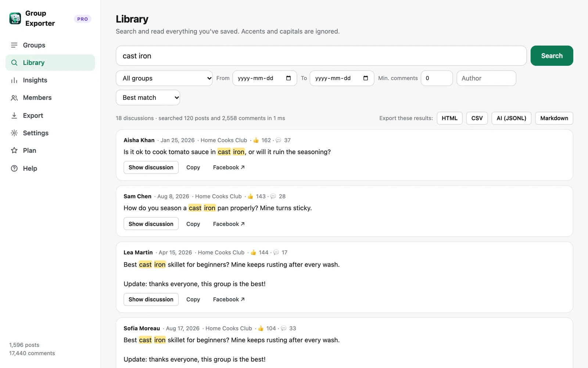
Task: Open the From date calendar picker icon
Action: click(288, 78)
